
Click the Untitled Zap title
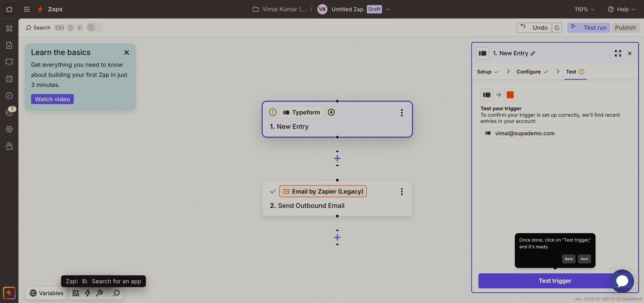[x=347, y=9]
